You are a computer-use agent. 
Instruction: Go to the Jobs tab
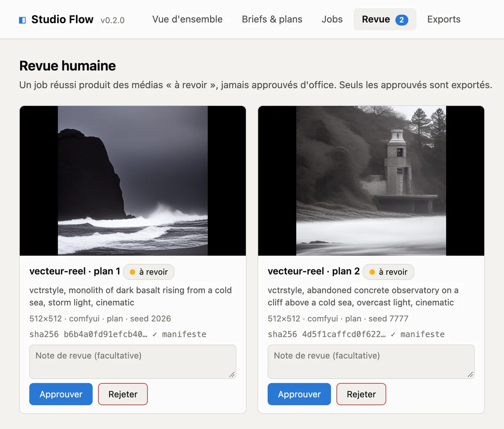pyautogui.click(x=332, y=19)
